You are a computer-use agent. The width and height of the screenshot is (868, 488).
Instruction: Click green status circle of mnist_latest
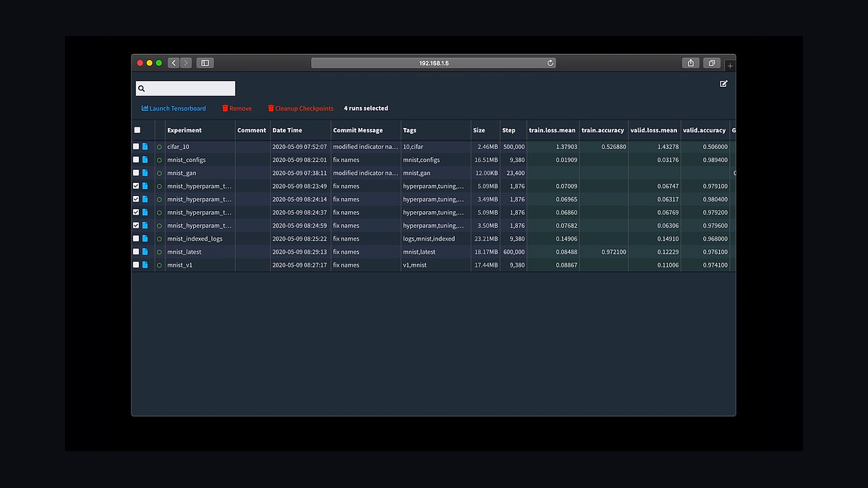pos(159,252)
